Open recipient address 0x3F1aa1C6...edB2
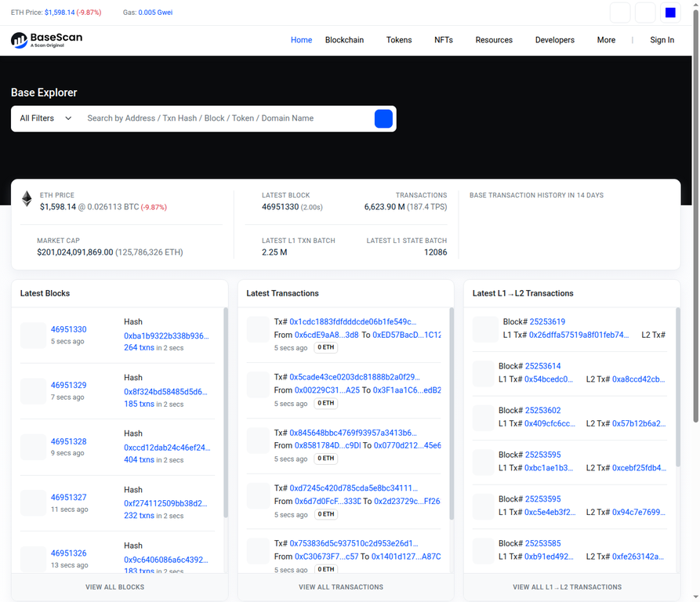Viewport: 700px width, 602px height. pyautogui.click(x=407, y=390)
